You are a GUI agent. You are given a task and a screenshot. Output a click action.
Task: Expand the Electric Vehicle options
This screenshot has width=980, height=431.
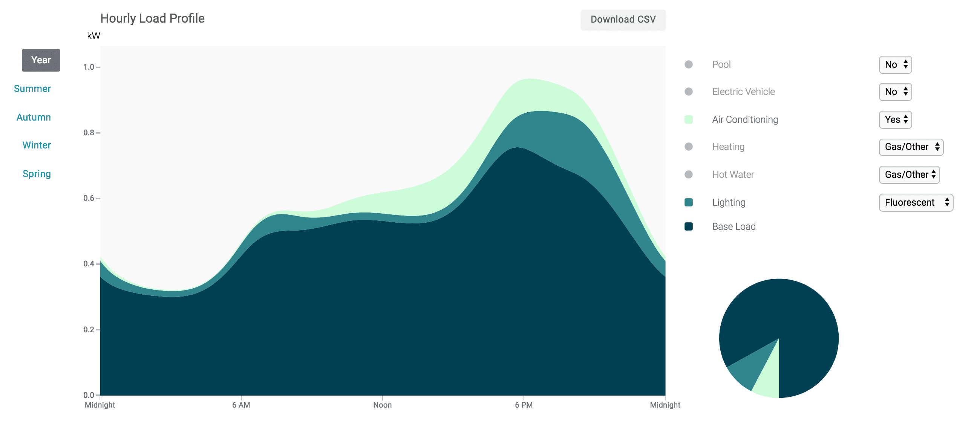pos(896,91)
